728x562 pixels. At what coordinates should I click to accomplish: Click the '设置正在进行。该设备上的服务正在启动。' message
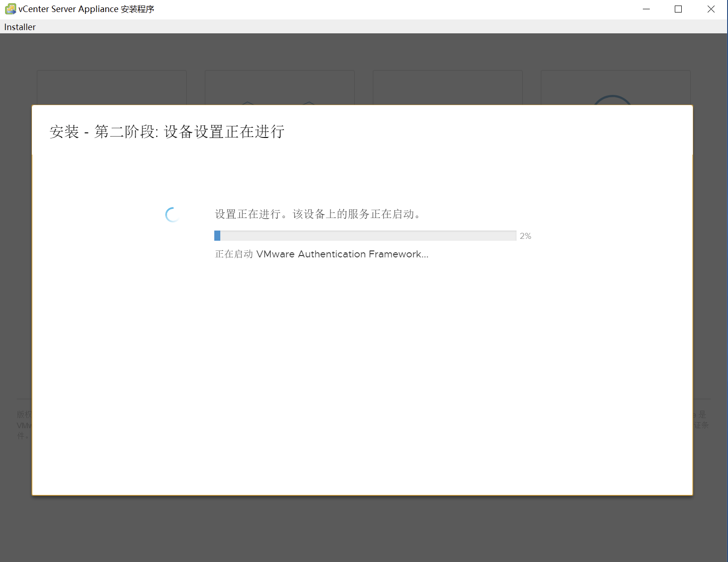point(318,214)
